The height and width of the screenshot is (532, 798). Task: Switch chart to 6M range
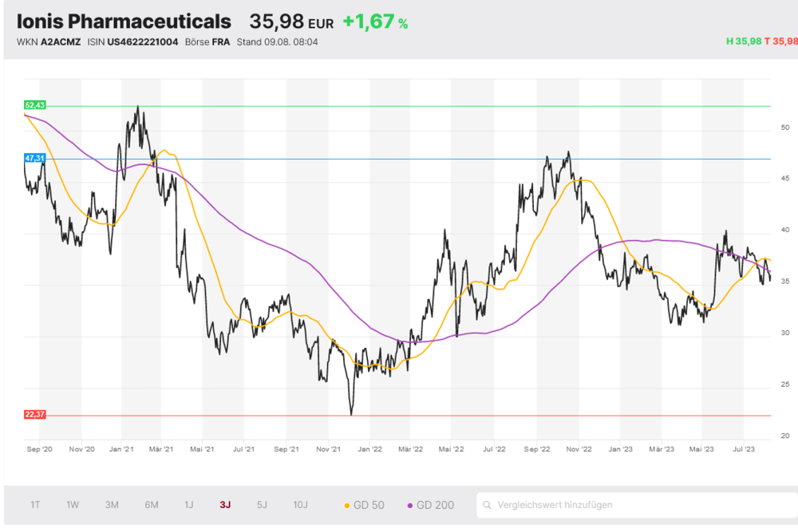151,505
